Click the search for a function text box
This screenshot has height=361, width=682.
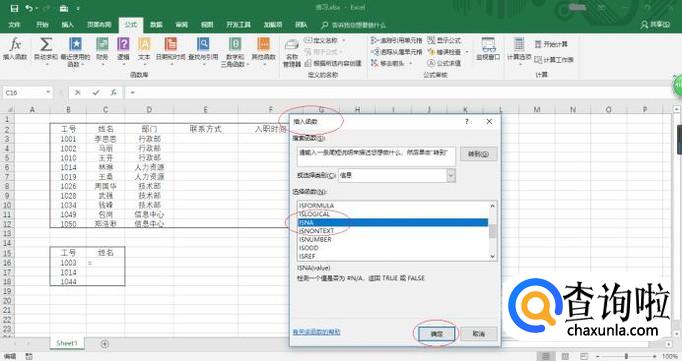(376, 156)
